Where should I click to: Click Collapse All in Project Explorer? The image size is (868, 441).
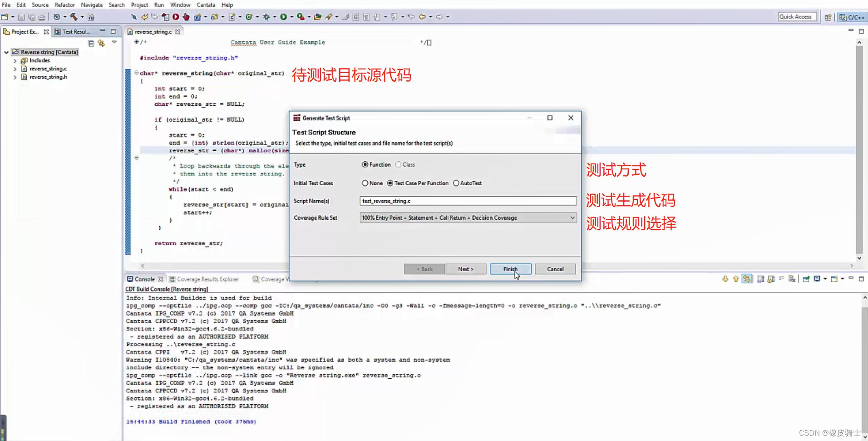(91, 43)
